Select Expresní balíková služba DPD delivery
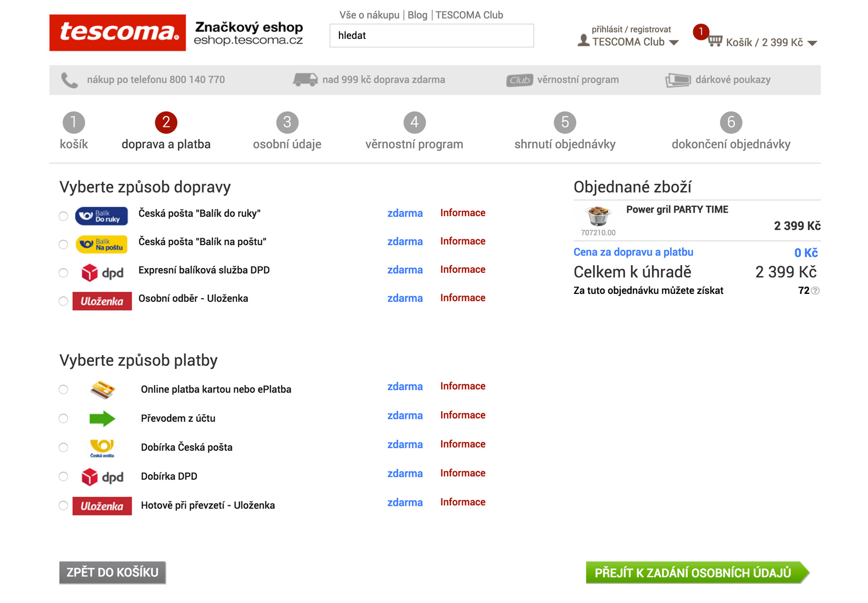 coord(63,273)
